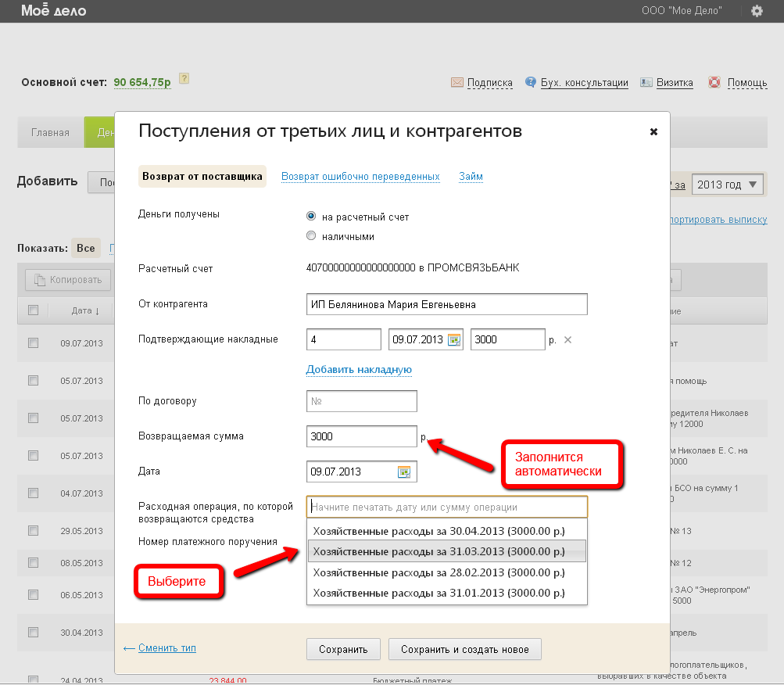Click the Помощь lifebuoy icon
This screenshot has height=685, width=784.
click(x=714, y=82)
